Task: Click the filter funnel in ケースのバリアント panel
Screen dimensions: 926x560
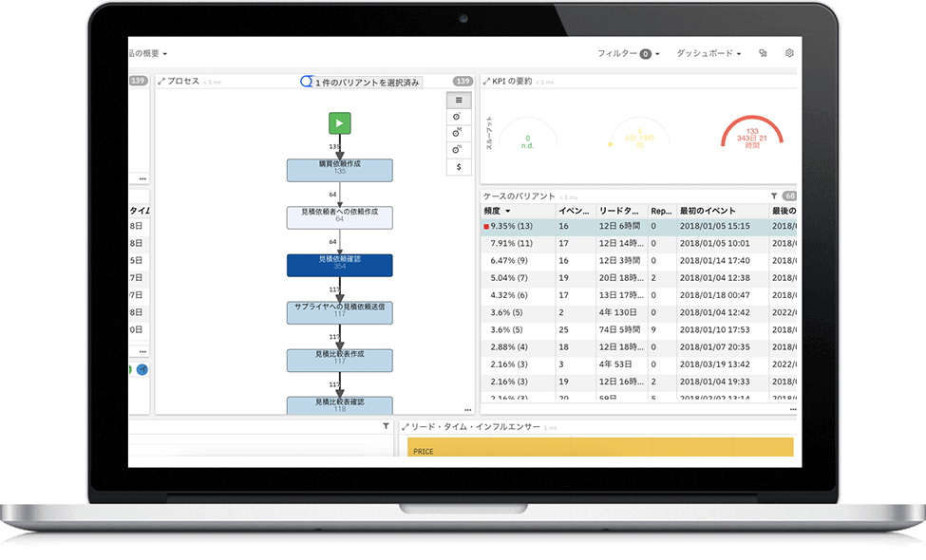Action: 774,196
